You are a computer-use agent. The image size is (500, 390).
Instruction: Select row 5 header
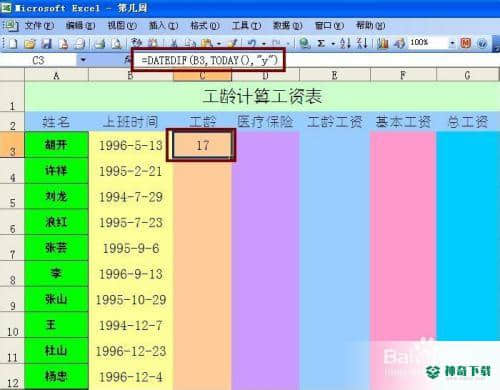pos(12,197)
